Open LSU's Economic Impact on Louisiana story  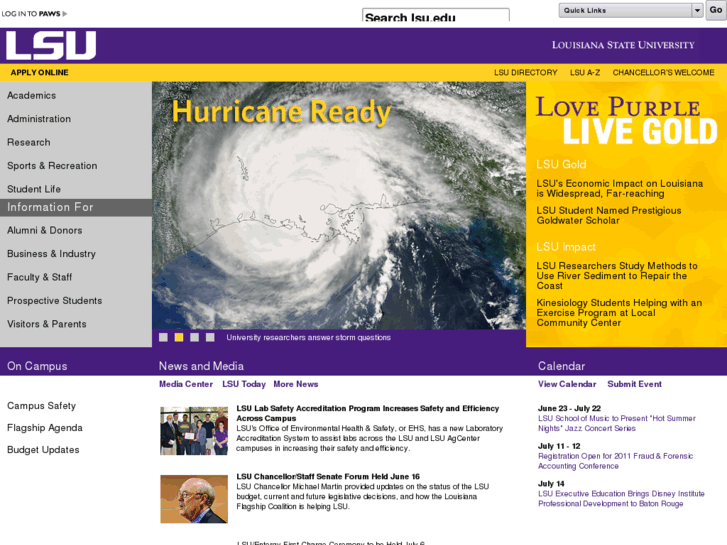click(x=619, y=189)
